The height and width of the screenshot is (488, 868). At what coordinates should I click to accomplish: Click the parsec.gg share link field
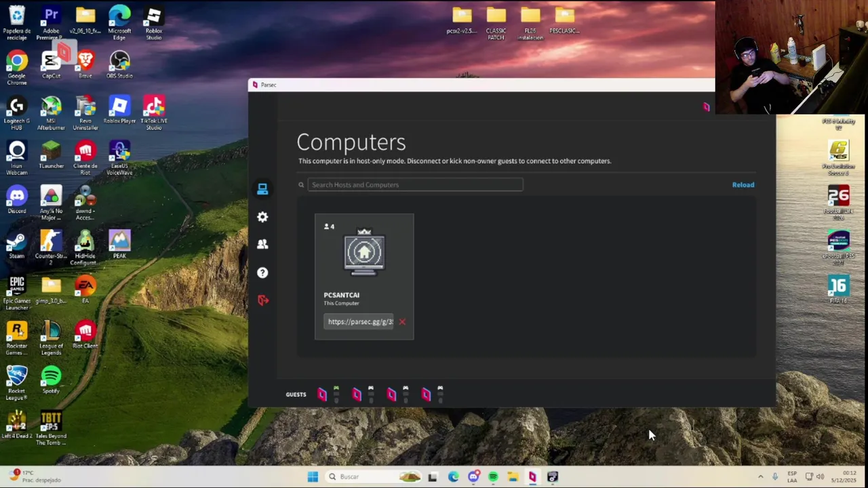coord(359,322)
